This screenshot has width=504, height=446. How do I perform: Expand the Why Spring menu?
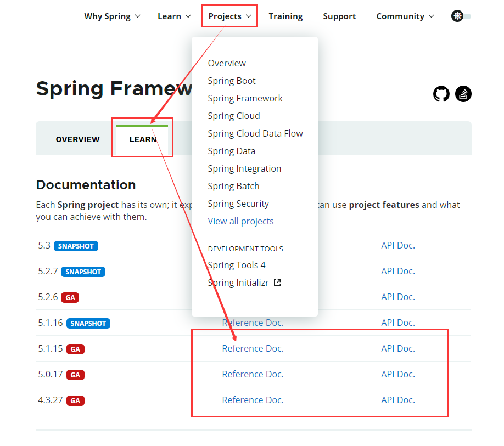point(112,16)
